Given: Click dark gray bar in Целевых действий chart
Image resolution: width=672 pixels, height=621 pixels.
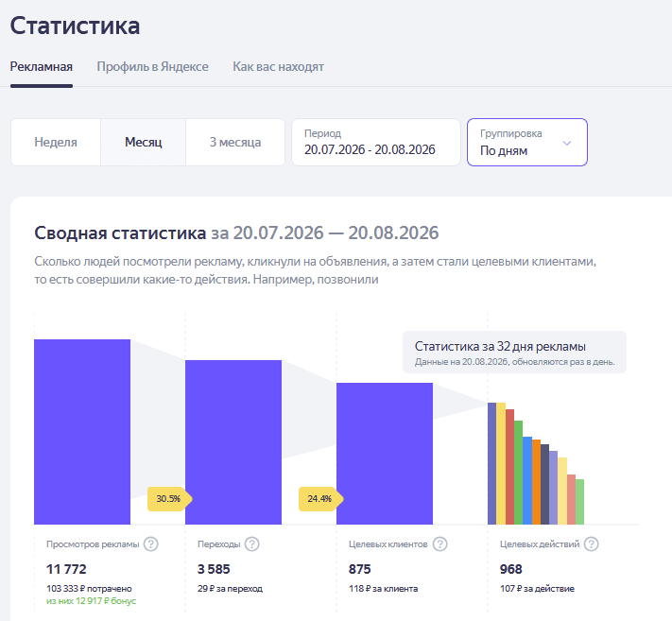Looking at the screenshot, I should (544, 484).
